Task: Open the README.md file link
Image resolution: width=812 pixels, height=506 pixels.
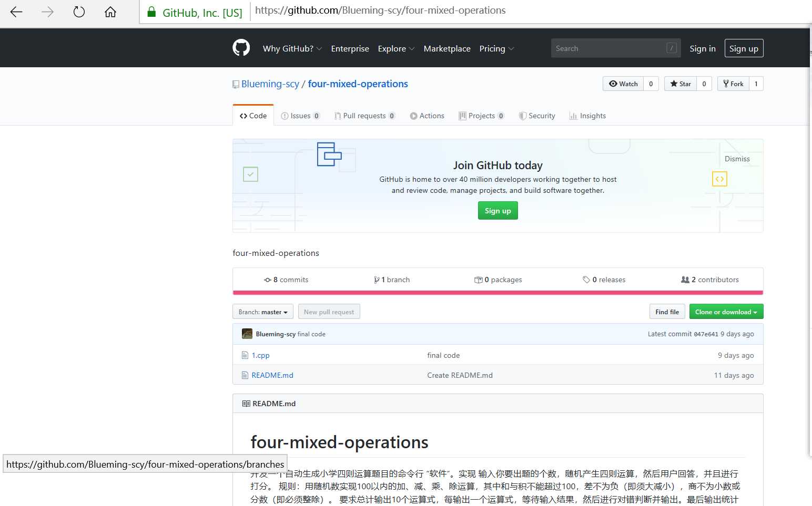Action: pyautogui.click(x=272, y=375)
